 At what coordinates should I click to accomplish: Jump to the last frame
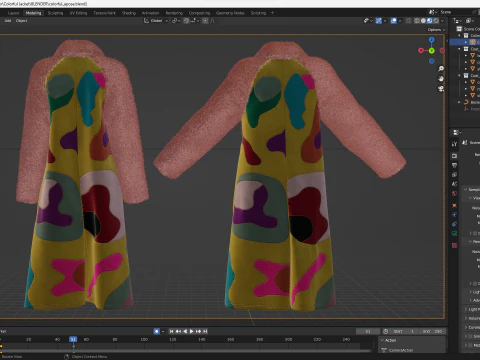coord(205,331)
